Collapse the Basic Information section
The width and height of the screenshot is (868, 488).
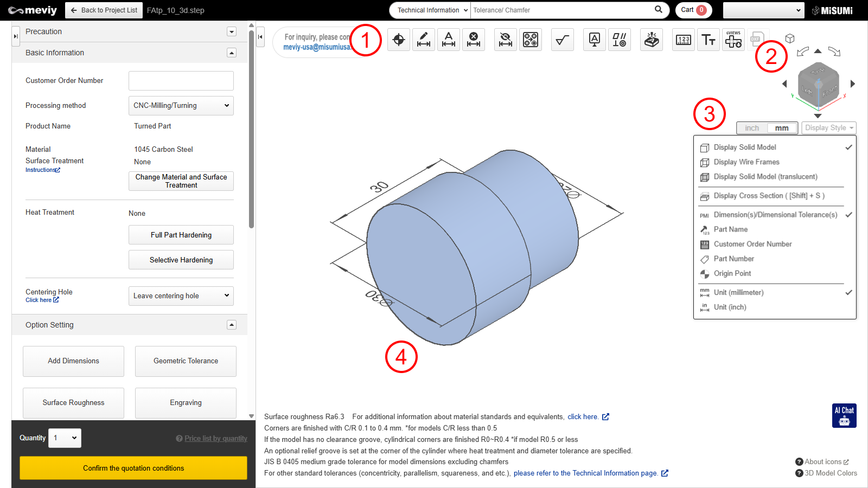coord(232,53)
